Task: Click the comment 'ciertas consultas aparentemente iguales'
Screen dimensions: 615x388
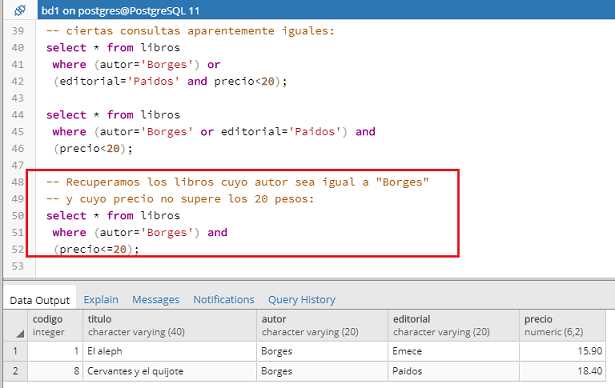Action: tap(190, 31)
